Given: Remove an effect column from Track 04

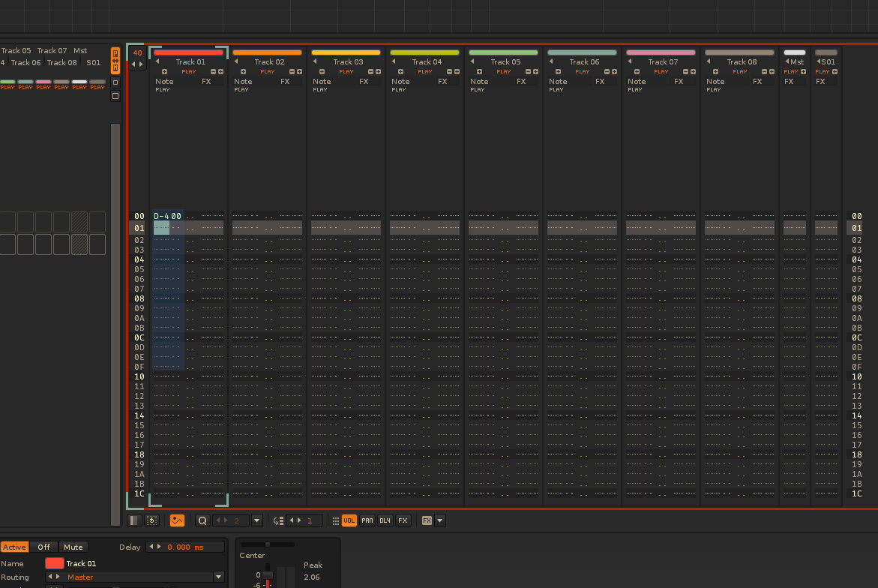Looking at the screenshot, I should point(448,72).
